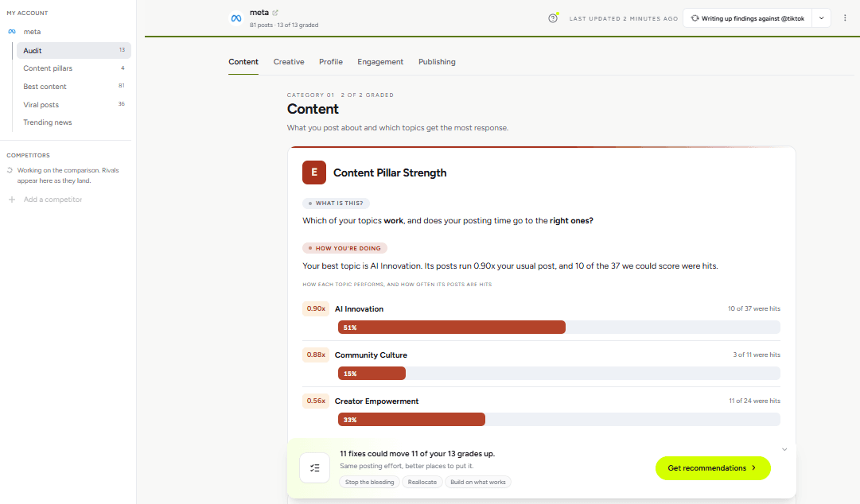Click the refresh icon beside Writing up findings
Screen dimensions: 860x504
tap(695, 18)
